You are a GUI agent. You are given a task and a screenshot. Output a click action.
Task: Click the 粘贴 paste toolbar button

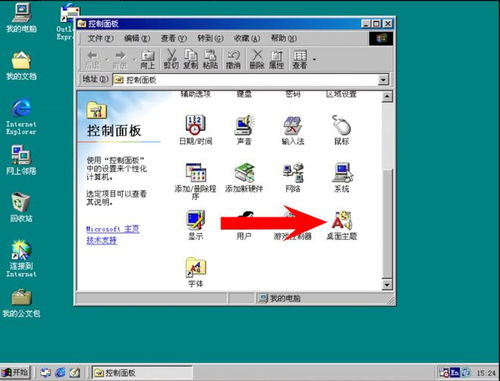[x=210, y=59]
